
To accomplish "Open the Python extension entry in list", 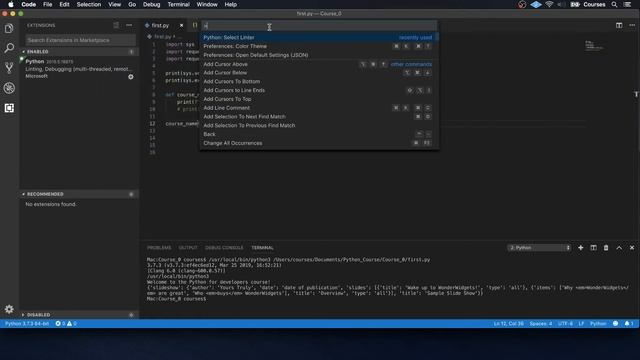I will [78, 69].
